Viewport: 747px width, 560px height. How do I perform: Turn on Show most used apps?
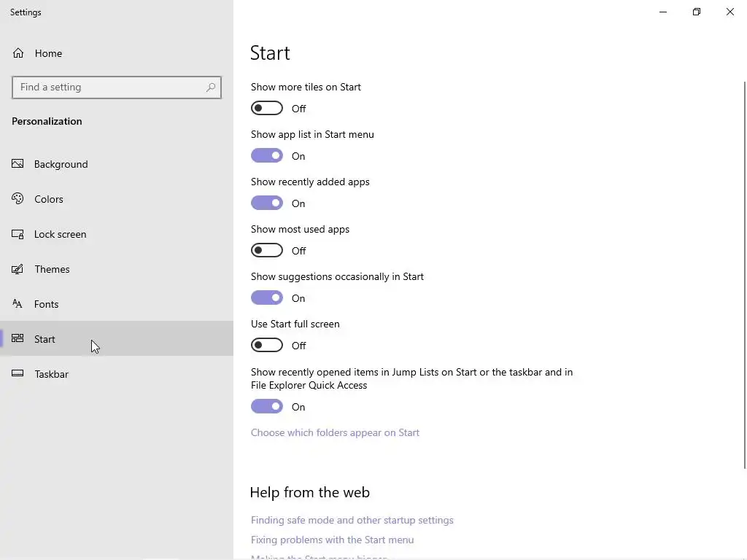coord(267,251)
